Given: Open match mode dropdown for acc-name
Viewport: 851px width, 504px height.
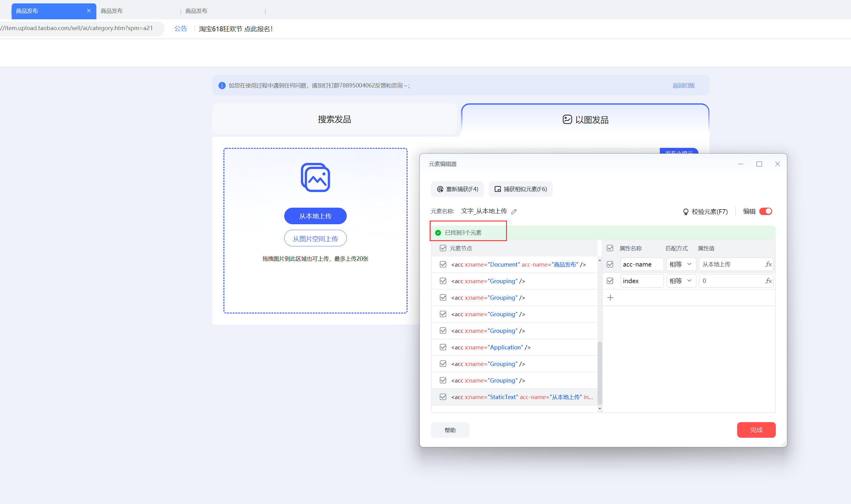Looking at the screenshot, I should point(681,264).
